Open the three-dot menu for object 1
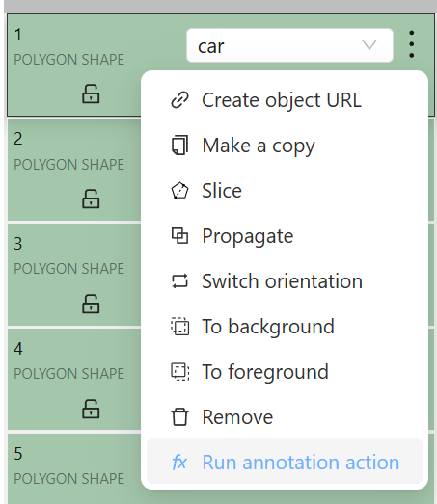Image resolution: width=437 pixels, height=504 pixels. click(x=412, y=44)
